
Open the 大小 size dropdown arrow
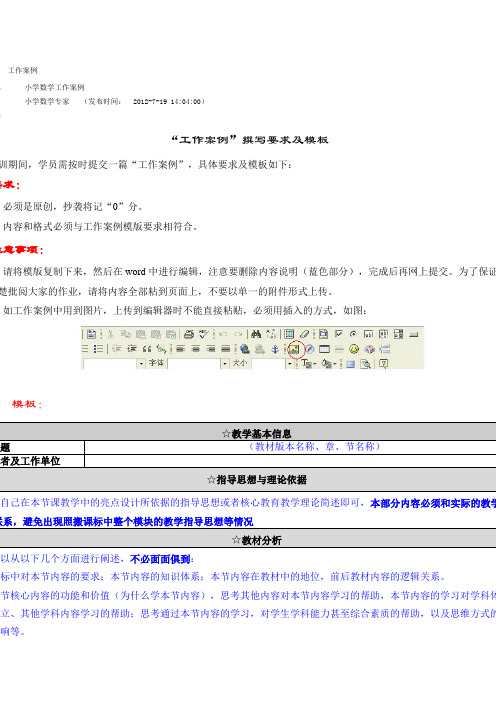[290, 364]
